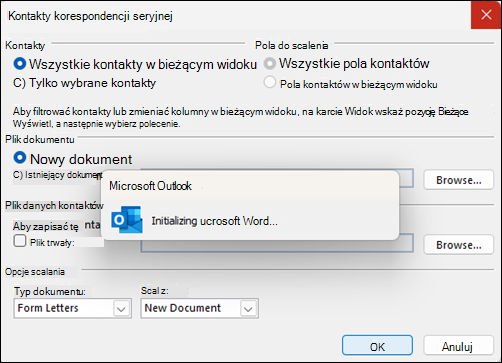
Task: Click the Pola do scalenia label
Action: [x=292, y=45]
